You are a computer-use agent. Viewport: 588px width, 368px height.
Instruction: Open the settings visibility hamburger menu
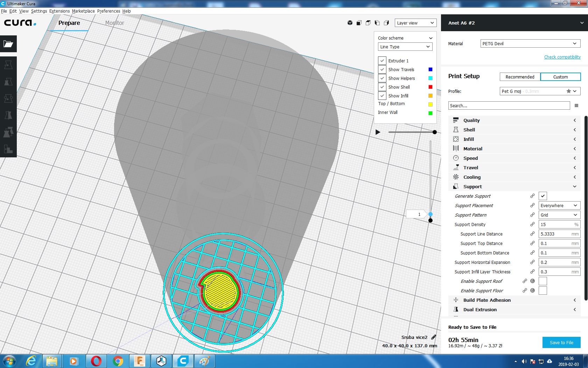point(576,105)
